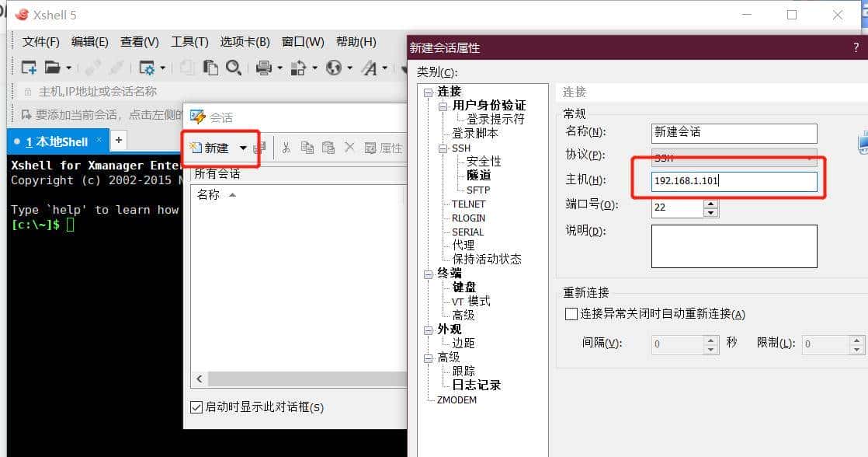Open the 查看(V) menu
868x457 pixels.
pos(140,42)
